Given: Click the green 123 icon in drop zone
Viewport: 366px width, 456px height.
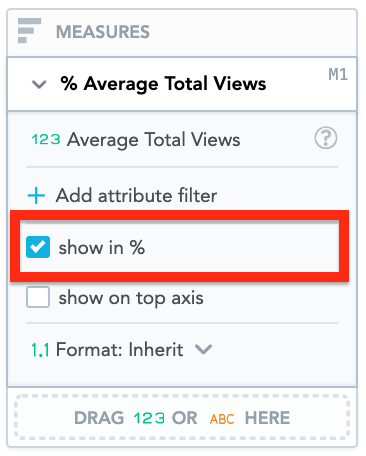Looking at the screenshot, I should point(149,418).
